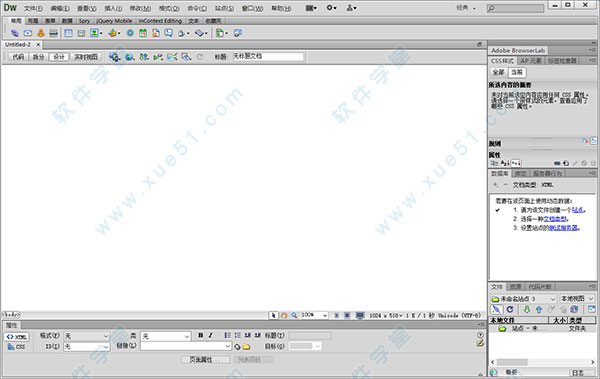
Task: Insert a comment from the Insert bar
Action: click(x=169, y=33)
